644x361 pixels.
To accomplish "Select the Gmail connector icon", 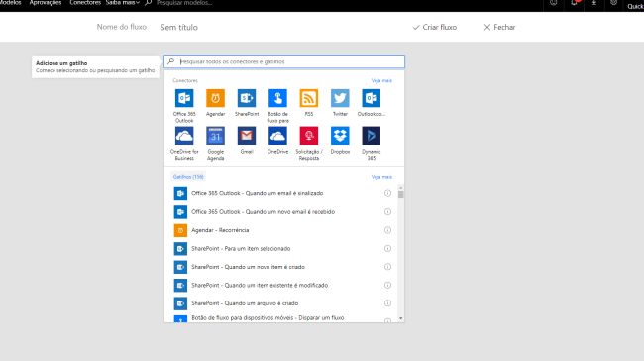I will click(x=247, y=136).
